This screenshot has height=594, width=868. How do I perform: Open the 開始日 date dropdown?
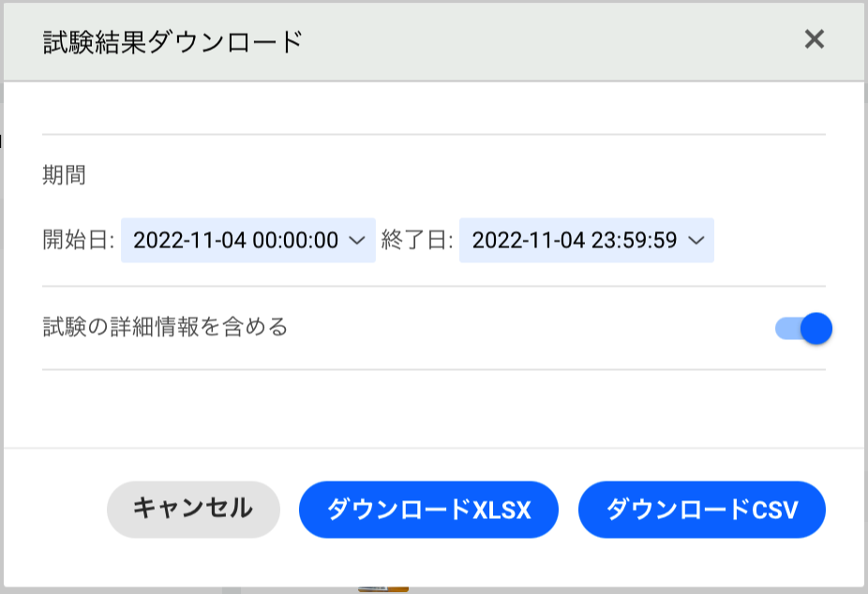247,241
